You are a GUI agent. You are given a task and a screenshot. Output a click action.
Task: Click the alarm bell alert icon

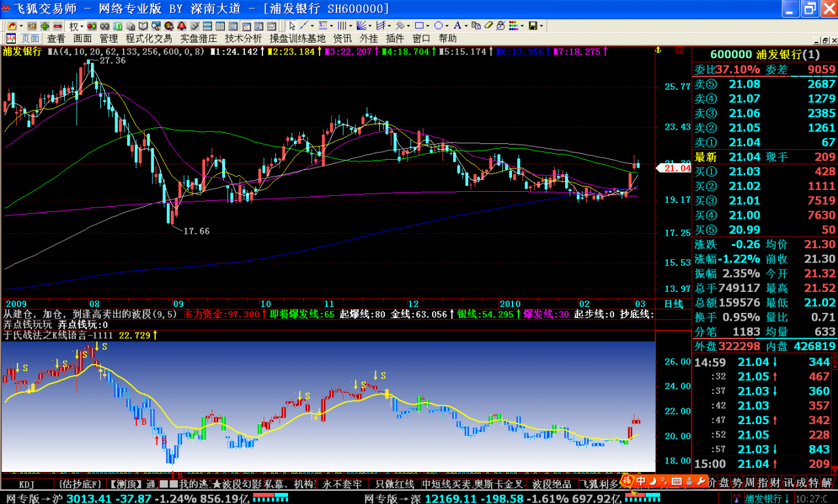point(181,26)
